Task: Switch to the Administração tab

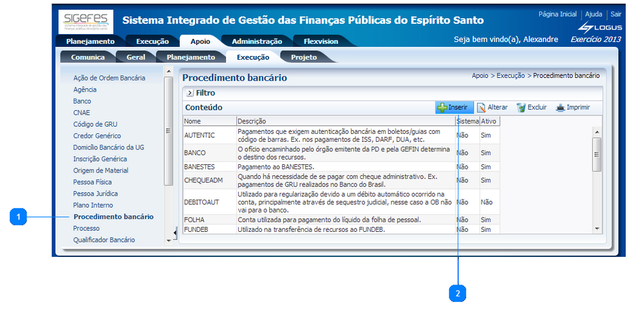Action: point(256,41)
